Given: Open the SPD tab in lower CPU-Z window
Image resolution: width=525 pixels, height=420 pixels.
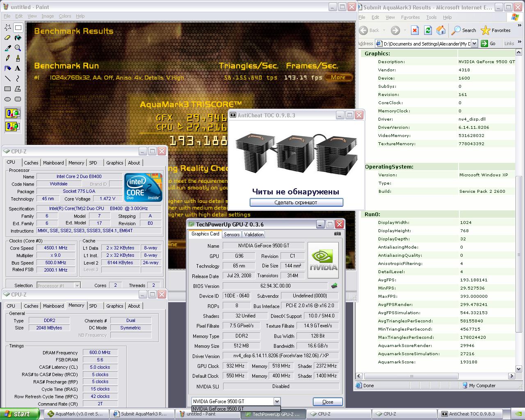Looking at the screenshot, I should tap(93, 306).
